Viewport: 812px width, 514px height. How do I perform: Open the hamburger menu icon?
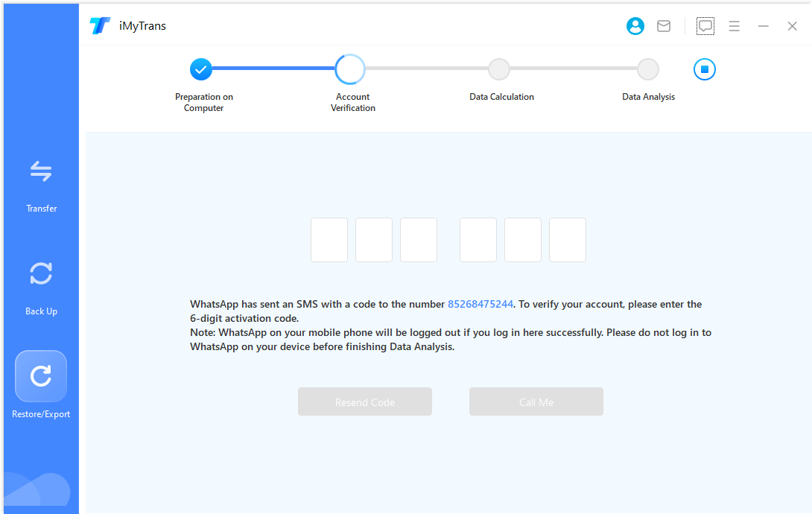point(734,26)
